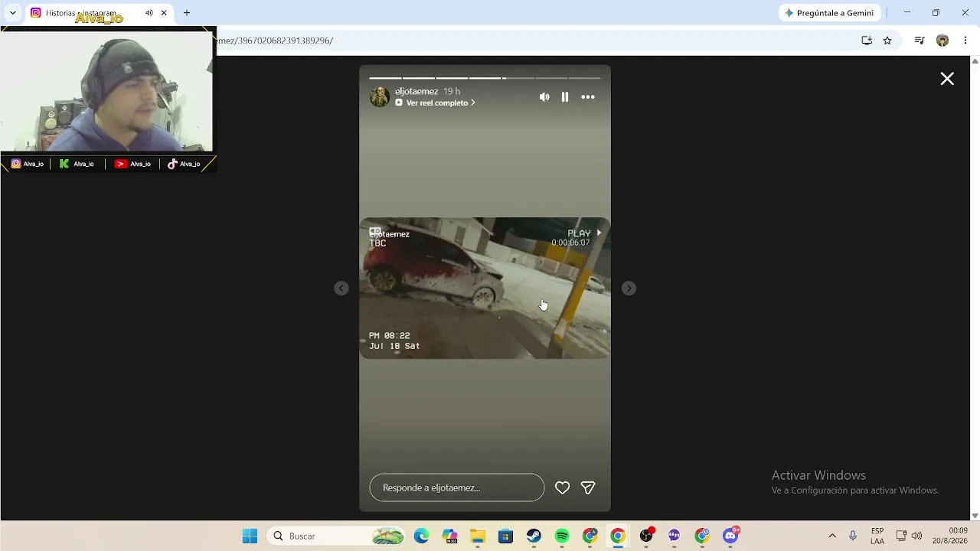
Task: Click the eljotaemez username in the story header
Action: pyautogui.click(x=416, y=91)
